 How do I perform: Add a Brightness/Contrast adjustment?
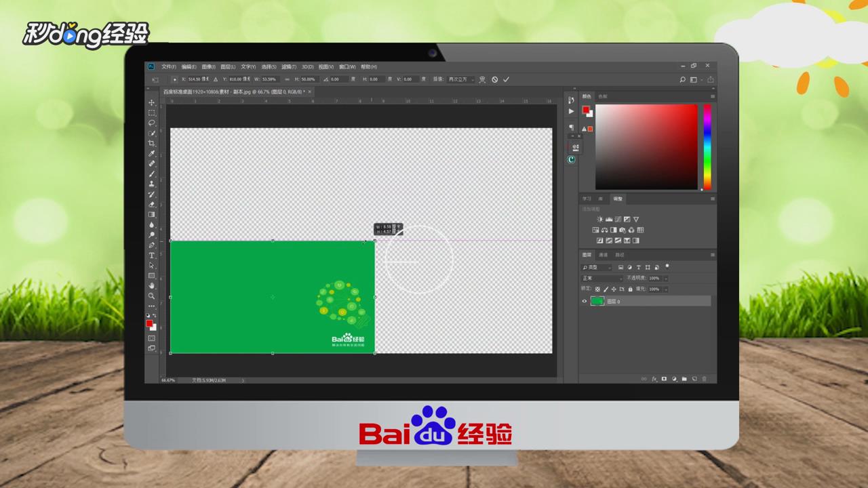point(599,220)
